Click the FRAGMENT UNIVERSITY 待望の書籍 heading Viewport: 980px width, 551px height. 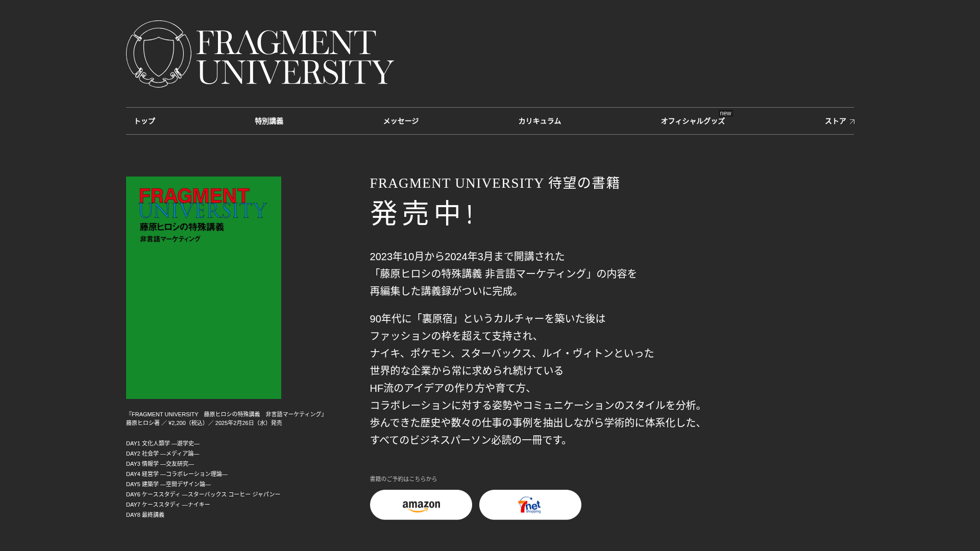495,183
